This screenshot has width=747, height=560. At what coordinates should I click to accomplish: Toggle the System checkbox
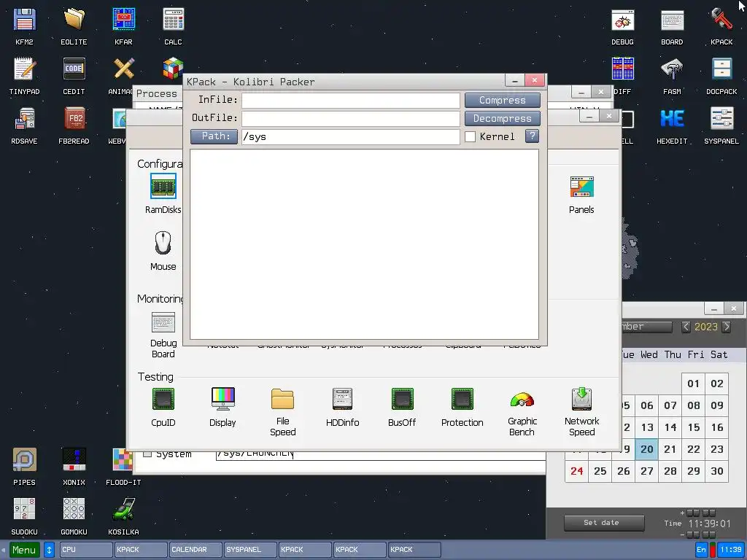tap(147, 454)
